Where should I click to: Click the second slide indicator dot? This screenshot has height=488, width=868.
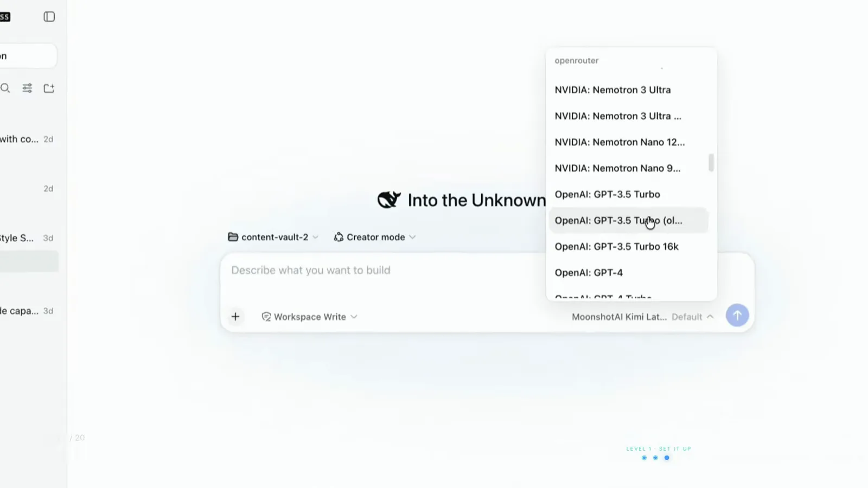tap(655, 458)
